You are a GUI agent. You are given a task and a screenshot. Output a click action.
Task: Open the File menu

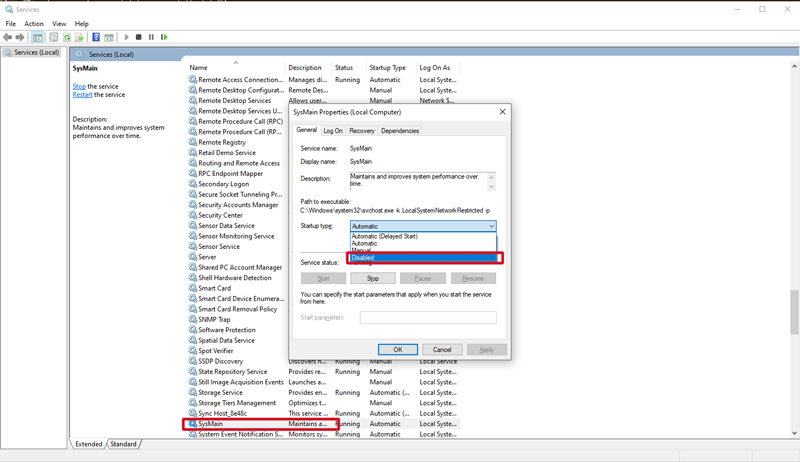10,23
